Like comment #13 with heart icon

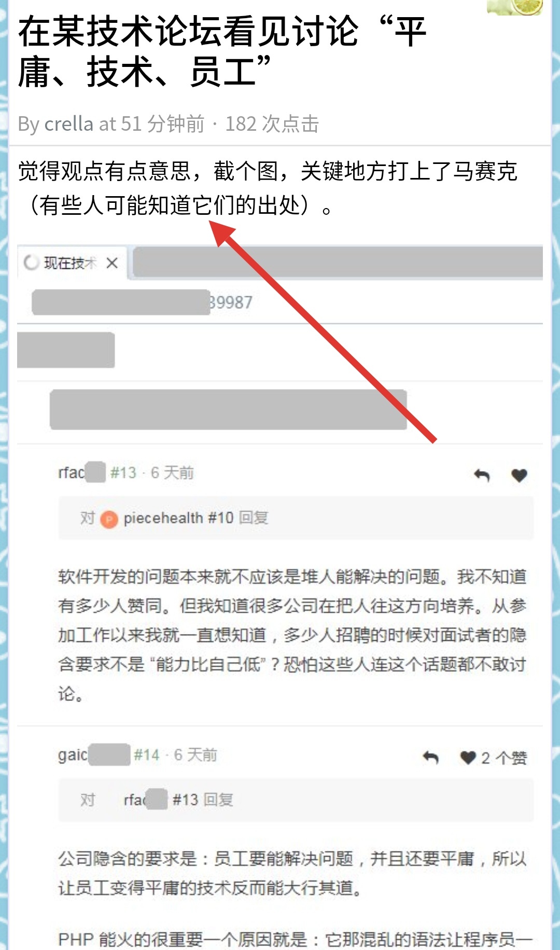click(519, 475)
